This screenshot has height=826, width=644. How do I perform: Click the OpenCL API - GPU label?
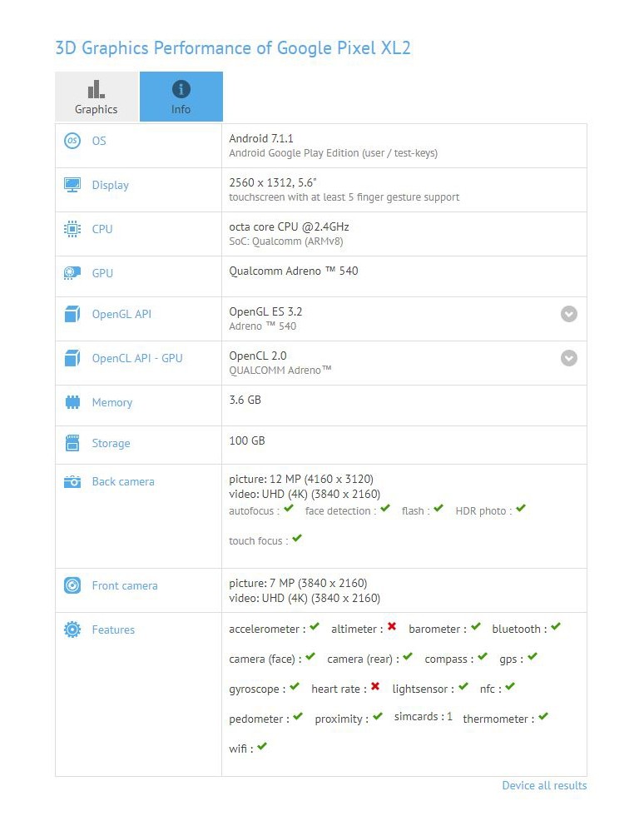coord(137,358)
